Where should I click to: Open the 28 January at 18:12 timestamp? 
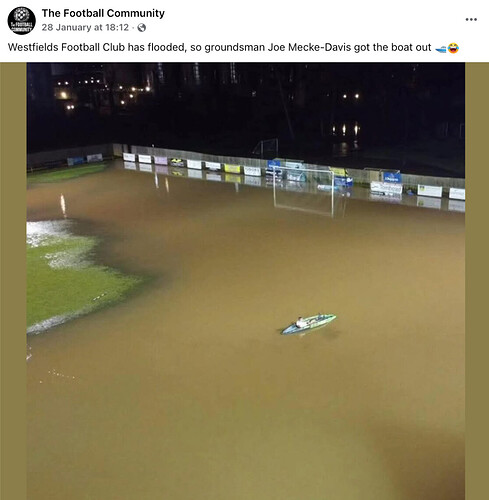[85, 27]
